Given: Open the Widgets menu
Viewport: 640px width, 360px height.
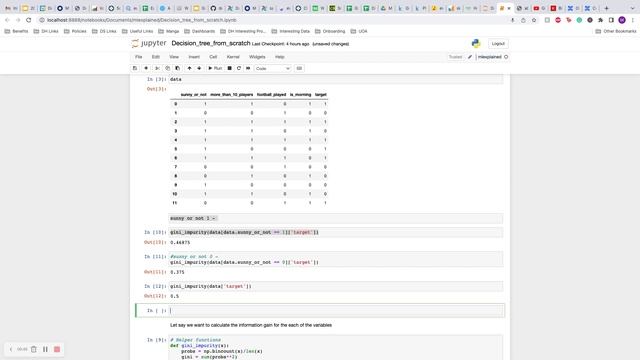Looking at the screenshot, I should pyautogui.click(x=257, y=57).
